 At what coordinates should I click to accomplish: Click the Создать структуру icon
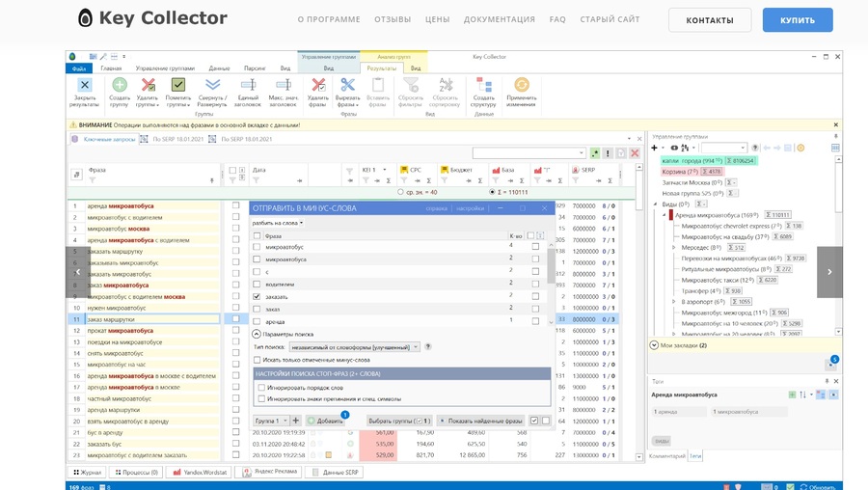(x=483, y=87)
